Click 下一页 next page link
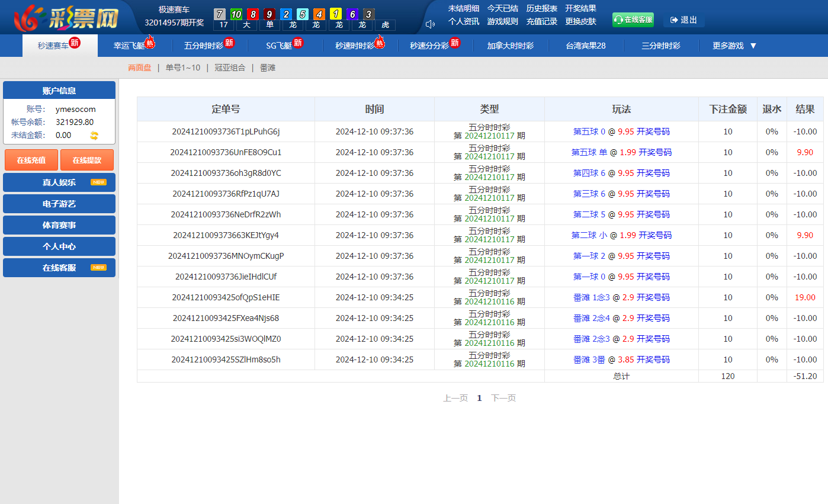Viewport: 828px width, 504px height. coord(503,398)
